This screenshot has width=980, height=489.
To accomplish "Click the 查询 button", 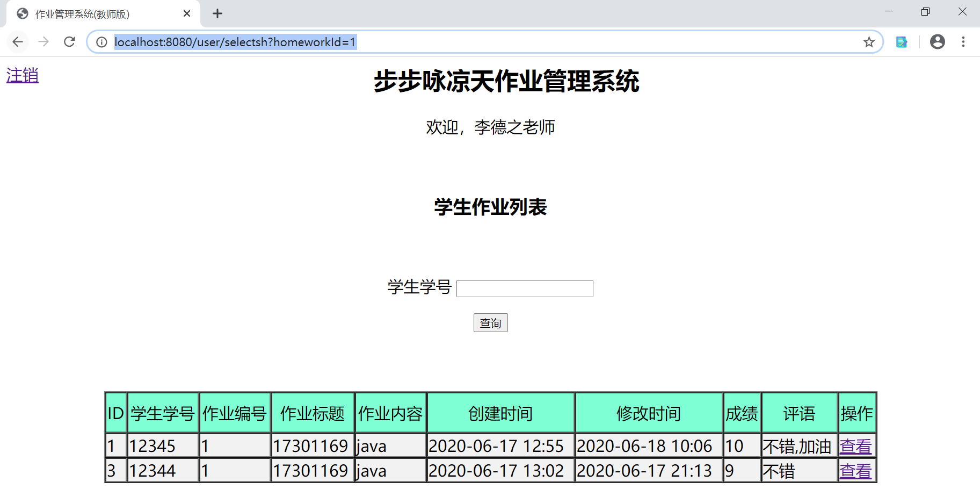I will pos(491,323).
